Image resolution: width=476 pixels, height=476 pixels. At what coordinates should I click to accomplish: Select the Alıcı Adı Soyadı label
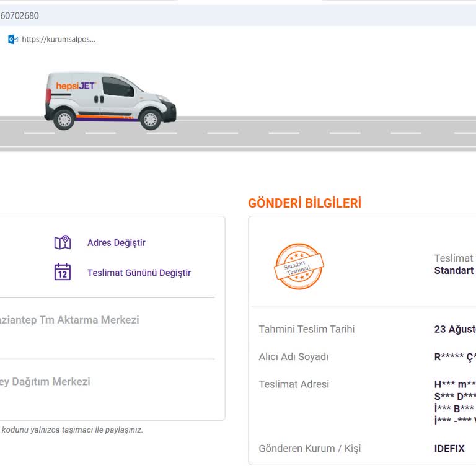294,357
